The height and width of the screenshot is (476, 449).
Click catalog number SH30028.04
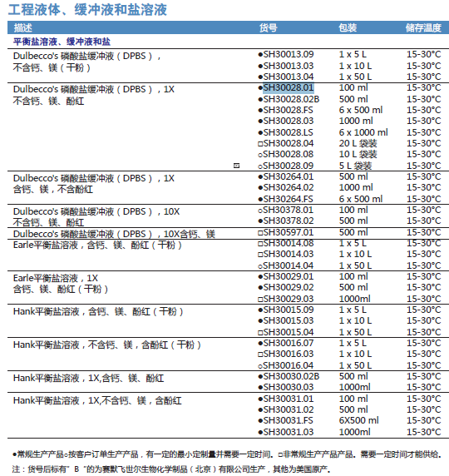click(289, 143)
